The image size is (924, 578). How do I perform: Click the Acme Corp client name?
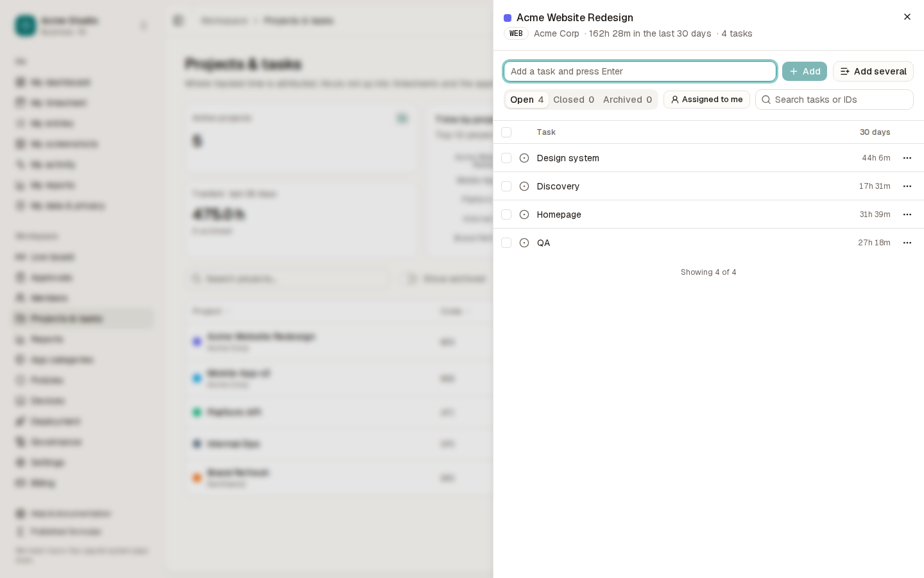tap(556, 33)
